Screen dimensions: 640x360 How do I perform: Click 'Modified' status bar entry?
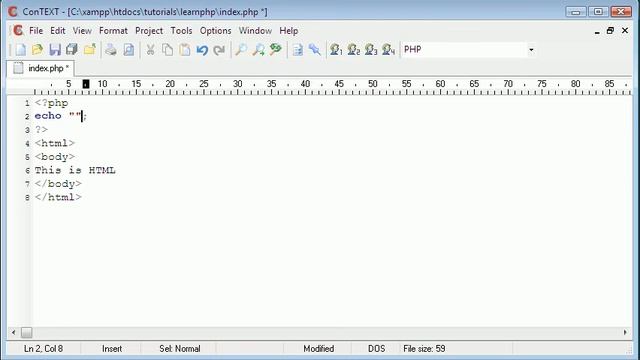click(x=319, y=349)
